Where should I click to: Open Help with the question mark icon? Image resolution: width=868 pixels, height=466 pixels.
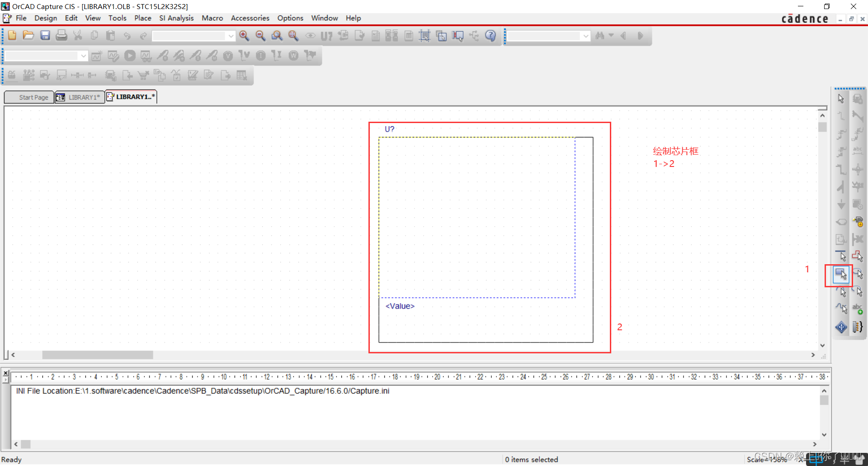tap(491, 36)
